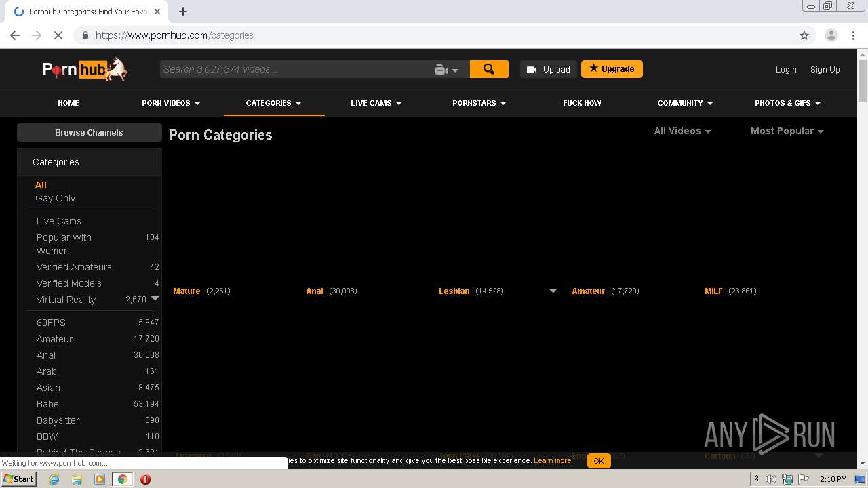868x488 pixels.
Task: Expand the arrow beside Virtual Reality
Action: click(x=155, y=298)
